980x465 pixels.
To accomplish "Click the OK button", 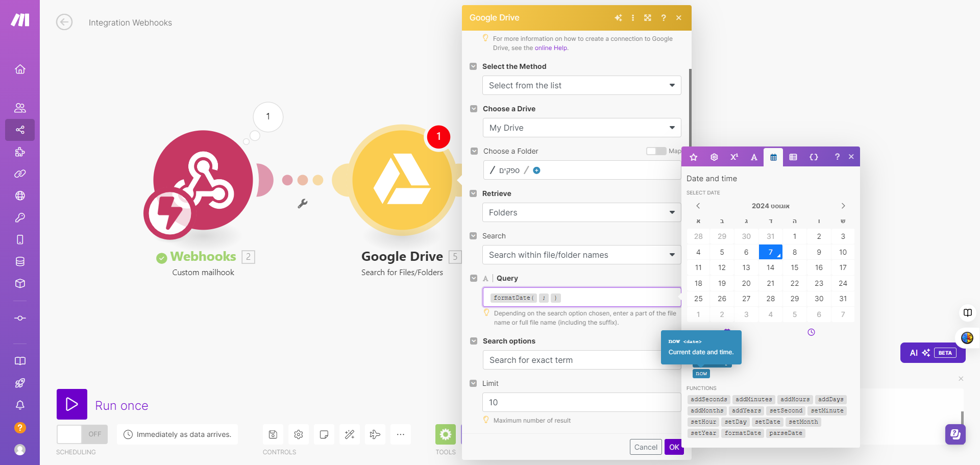I will pos(674,447).
